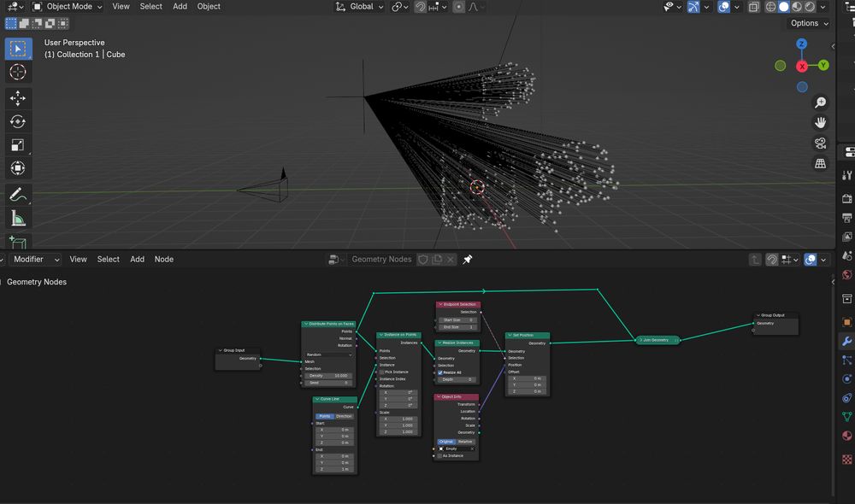Toggle camera view with the camera icon
The height and width of the screenshot is (504, 855).
point(820,143)
